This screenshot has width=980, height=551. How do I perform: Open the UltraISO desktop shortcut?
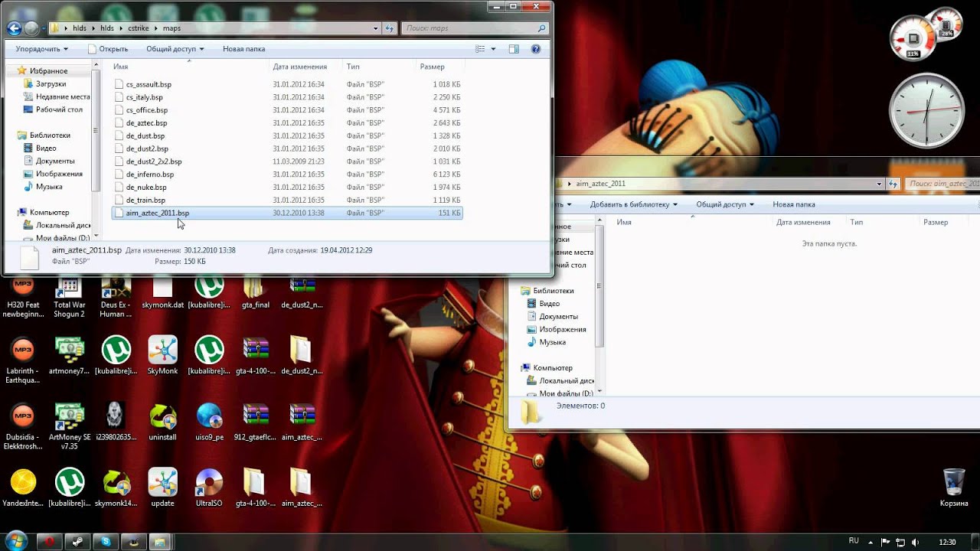point(209,488)
